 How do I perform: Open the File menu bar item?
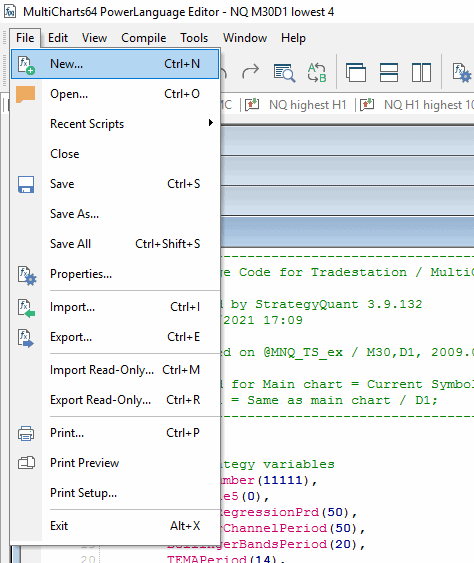point(25,38)
